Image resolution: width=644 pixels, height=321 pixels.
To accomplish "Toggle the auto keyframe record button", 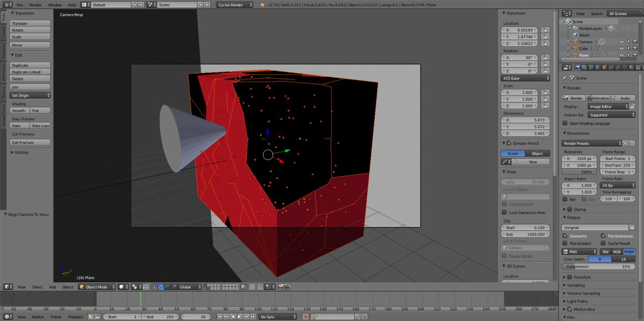I will [x=305, y=317].
